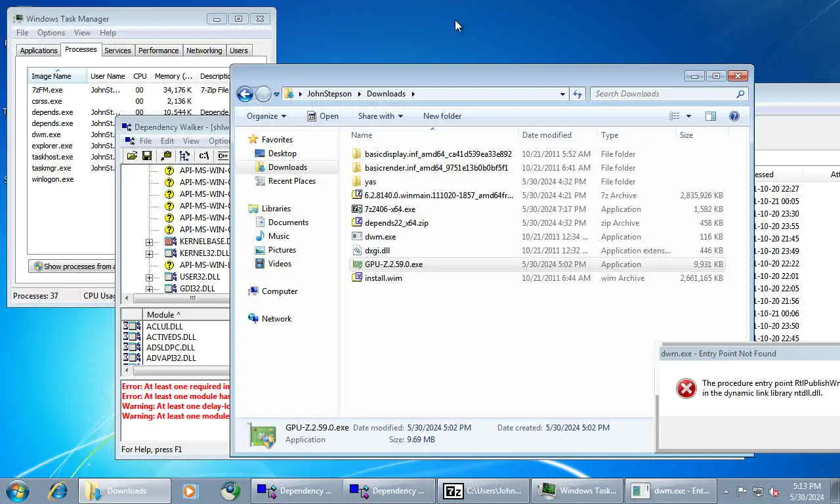Show the preview pane in Explorer

coord(710,116)
